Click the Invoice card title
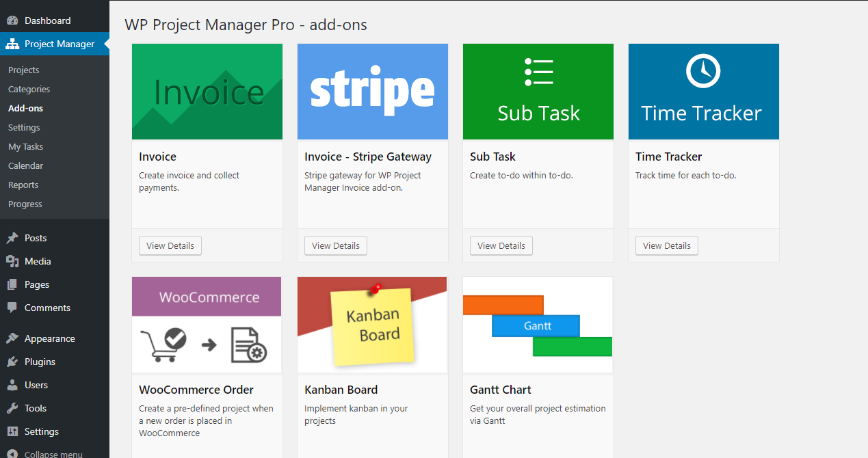868x458 pixels. (157, 157)
